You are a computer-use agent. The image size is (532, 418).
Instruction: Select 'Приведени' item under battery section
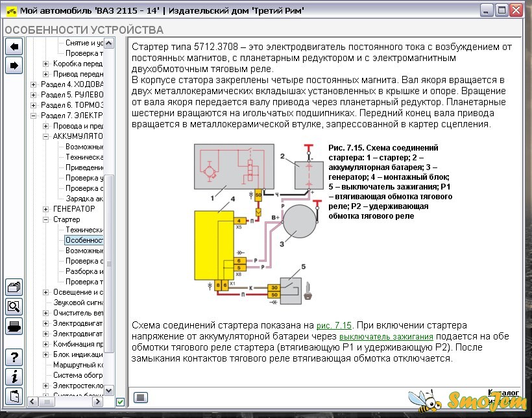(x=84, y=167)
